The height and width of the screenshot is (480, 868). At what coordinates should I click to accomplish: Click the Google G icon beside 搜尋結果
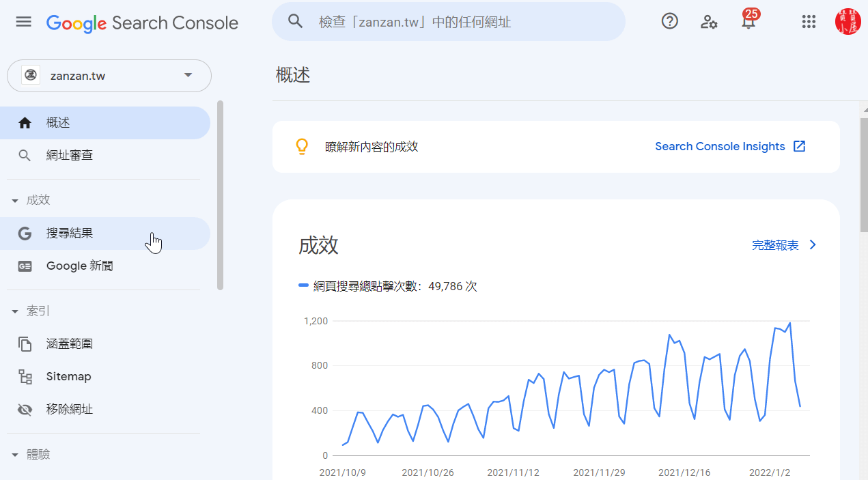25,234
